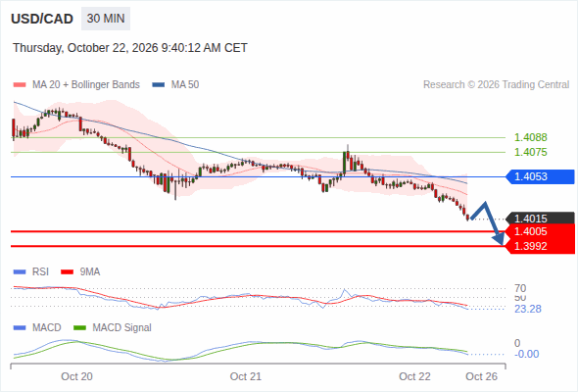The width and height of the screenshot is (578, 392).
Task: Click the MA 50 legend label
Action: (x=185, y=85)
